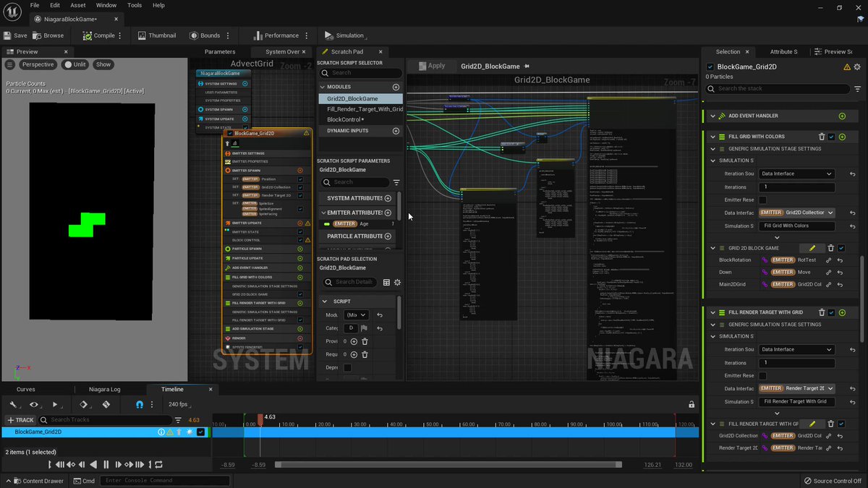Compile the Niagara system
This screenshot has width=868, height=488.
point(98,35)
